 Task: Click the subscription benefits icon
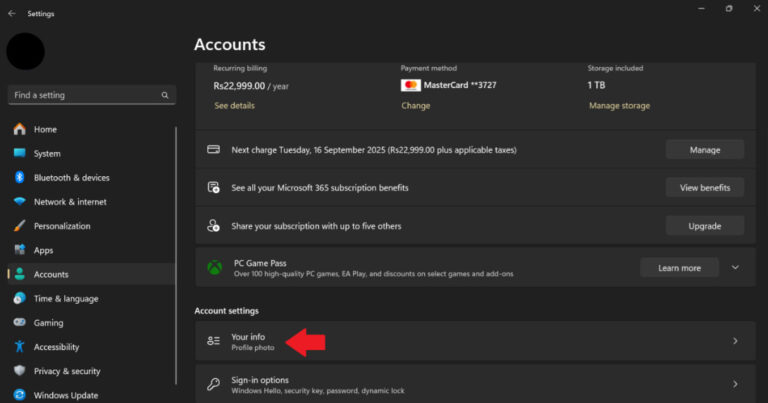214,187
